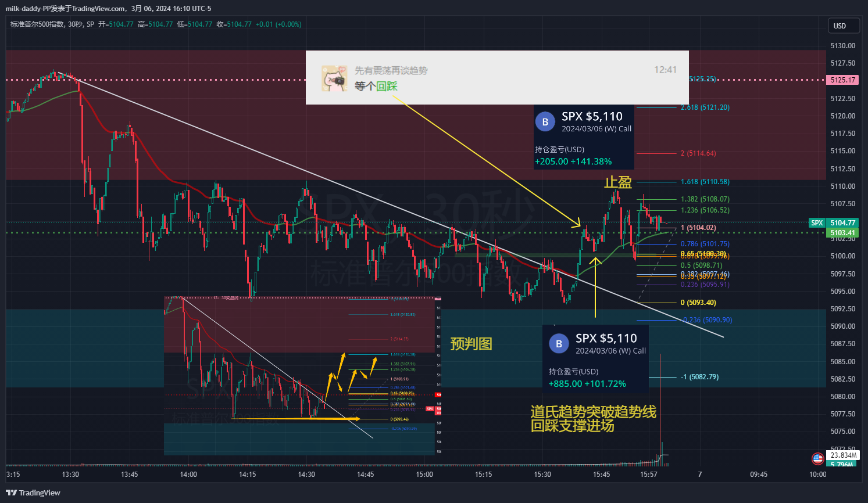868x503 pixels.
Task: Click the US flag icon near the volume axis
Action: click(817, 458)
